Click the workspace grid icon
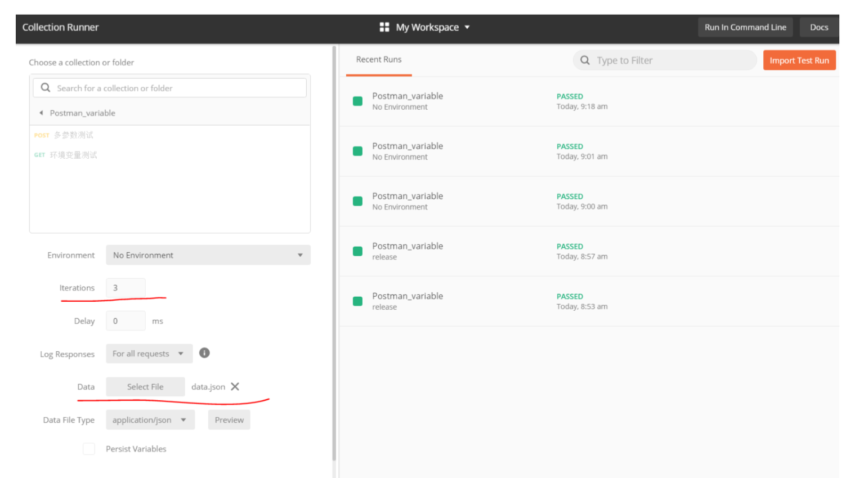The height and width of the screenshot is (478, 868). click(x=384, y=27)
